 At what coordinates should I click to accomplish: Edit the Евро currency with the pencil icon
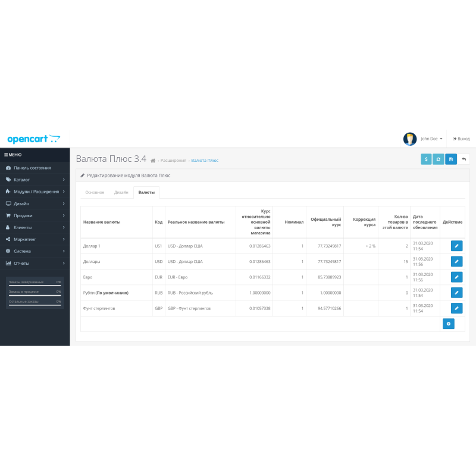click(x=456, y=277)
